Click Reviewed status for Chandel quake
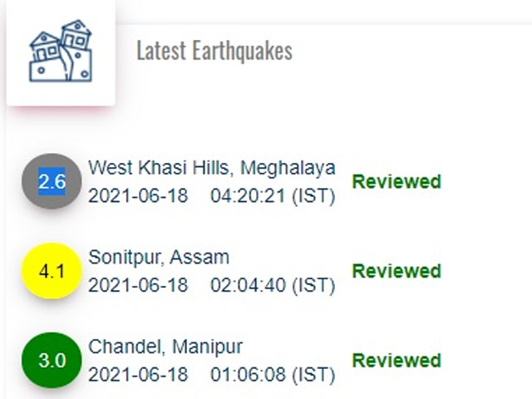Screen dimensions: 532x399 click(397, 360)
